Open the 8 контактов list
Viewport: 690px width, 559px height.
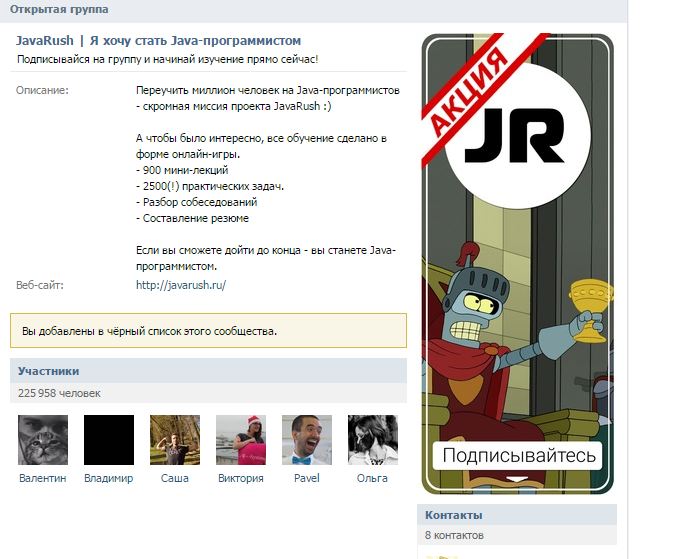click(454, 535)
